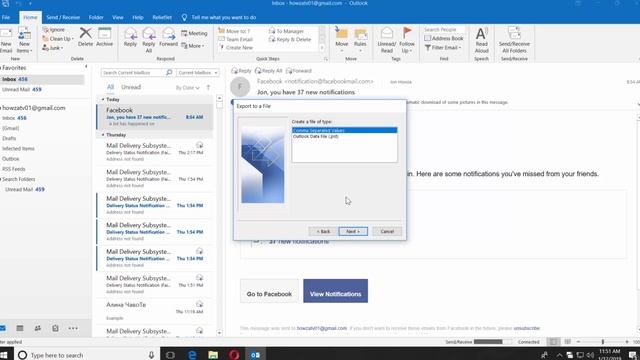Viewport: 640px width, 360px height.
Task: Adjust the zoom slider in status bar
Action: click(602, 342)
